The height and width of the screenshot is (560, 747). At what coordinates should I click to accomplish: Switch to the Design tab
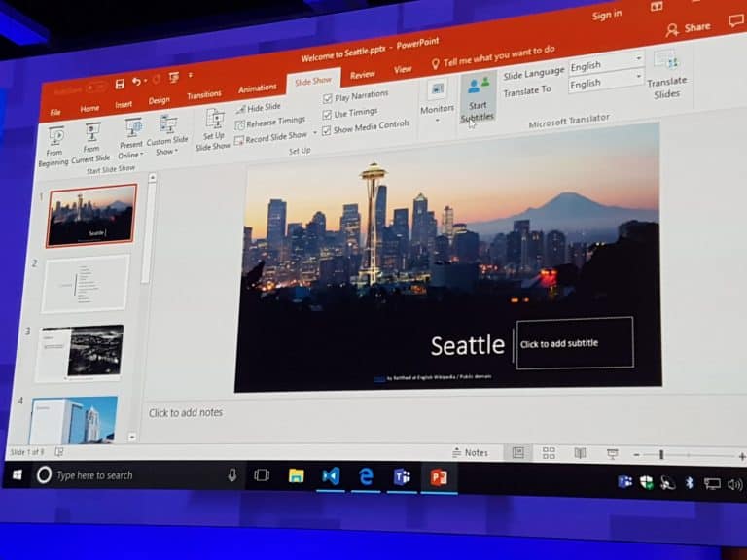pos(159,100)
